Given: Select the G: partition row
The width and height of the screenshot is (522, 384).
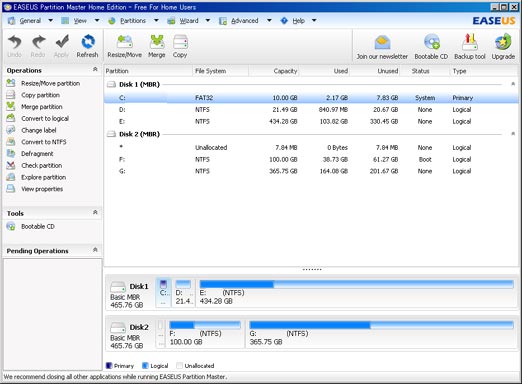Looking at the screenshot, I should [311, 171].
